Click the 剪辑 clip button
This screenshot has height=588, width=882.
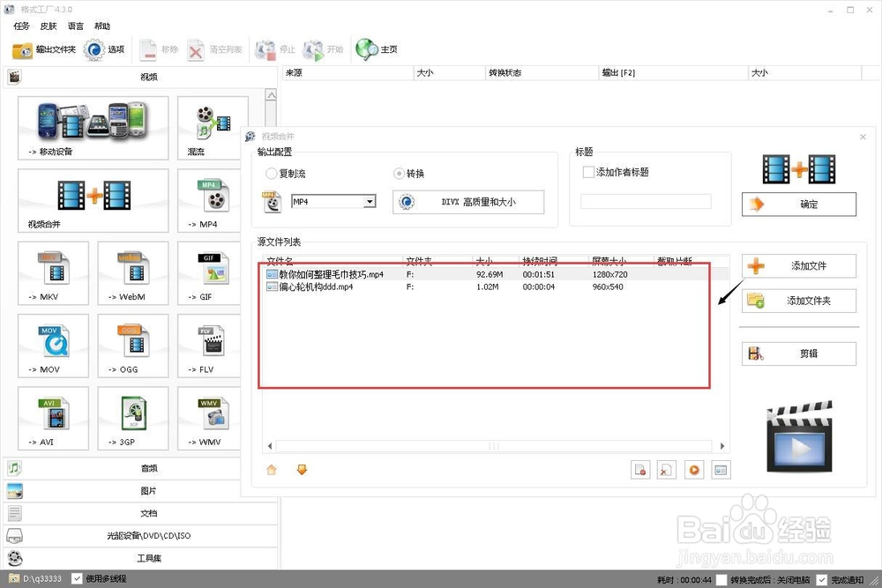[799, 354]
